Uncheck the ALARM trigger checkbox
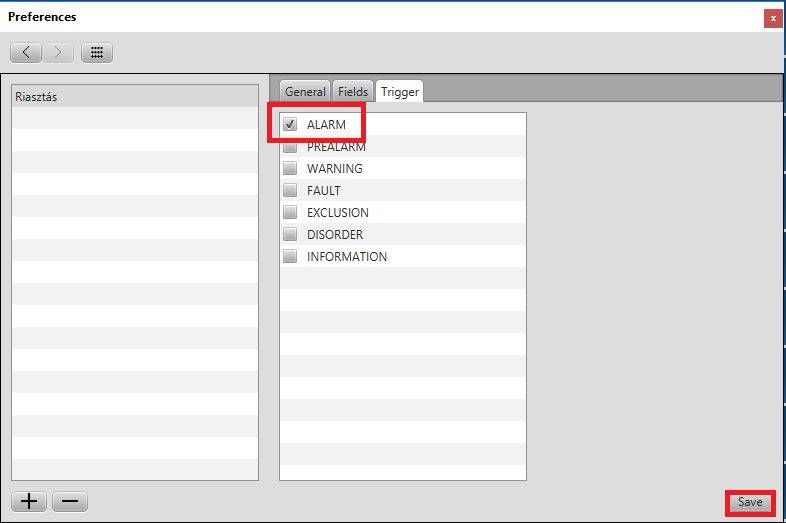 pyautogui.click(x=290, y=125)
